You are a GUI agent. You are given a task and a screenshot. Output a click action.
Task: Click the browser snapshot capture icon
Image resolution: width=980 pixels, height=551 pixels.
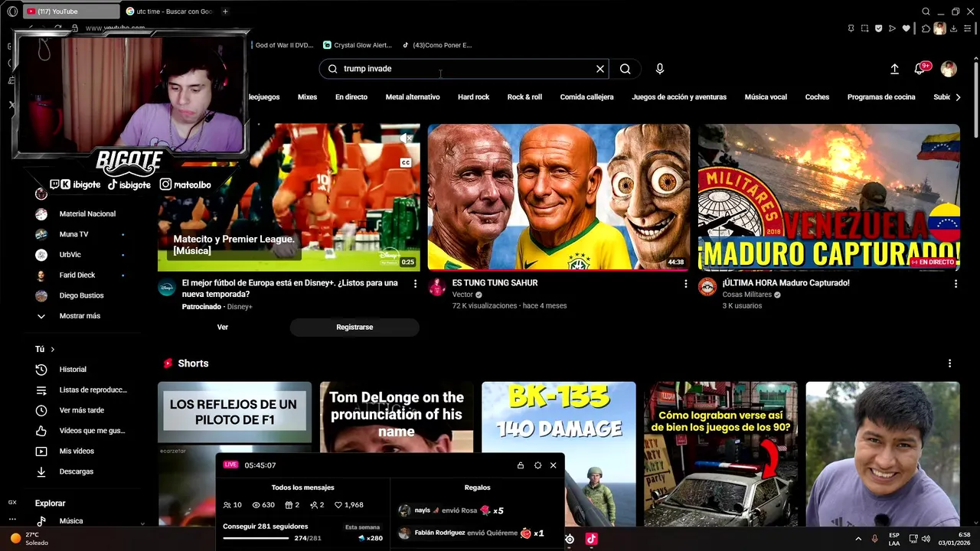coord(864,28)
